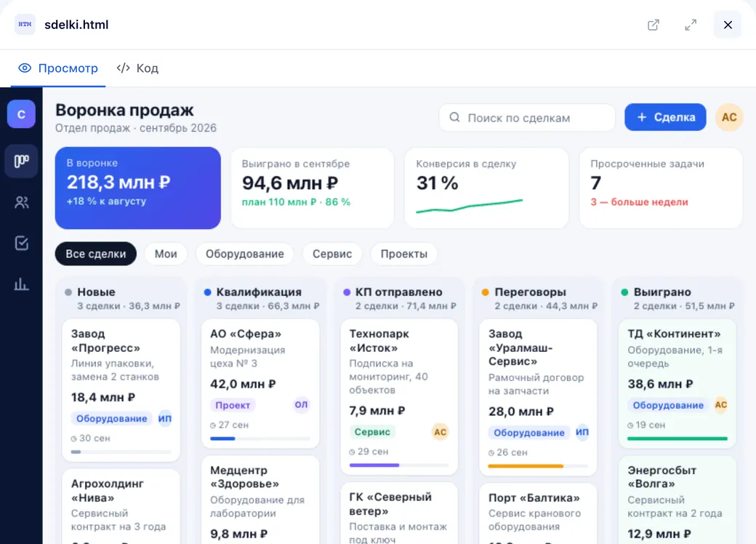Focus the Поиск по сделкам search field
This screenshot has width=756, height=544.
click(527, 118)
